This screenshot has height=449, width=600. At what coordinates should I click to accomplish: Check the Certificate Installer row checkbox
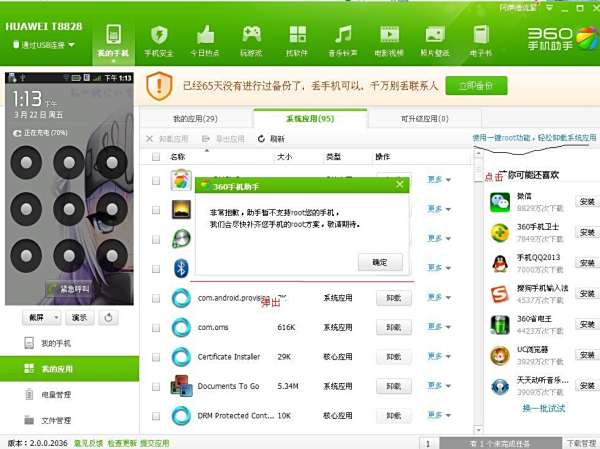(x=156, y=357)
